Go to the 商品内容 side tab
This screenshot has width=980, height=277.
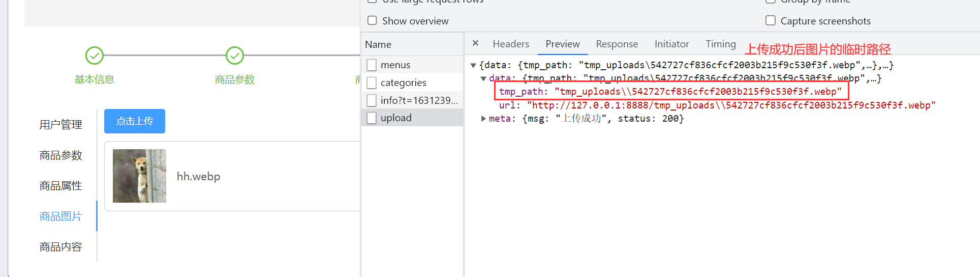tap(61, 247)
